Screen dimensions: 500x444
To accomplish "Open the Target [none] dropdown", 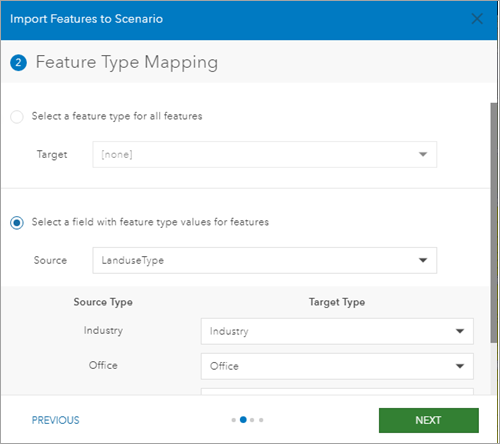I will tap(265, 155).
